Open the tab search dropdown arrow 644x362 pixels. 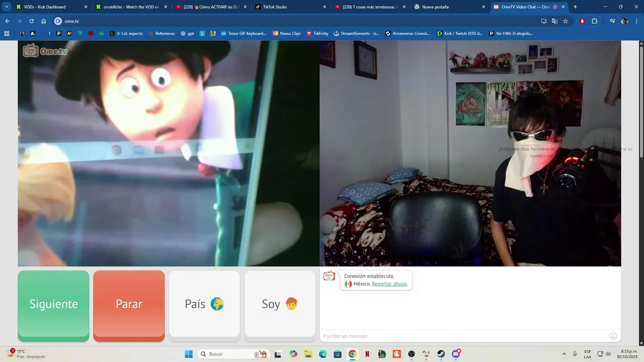pos(7,7)
